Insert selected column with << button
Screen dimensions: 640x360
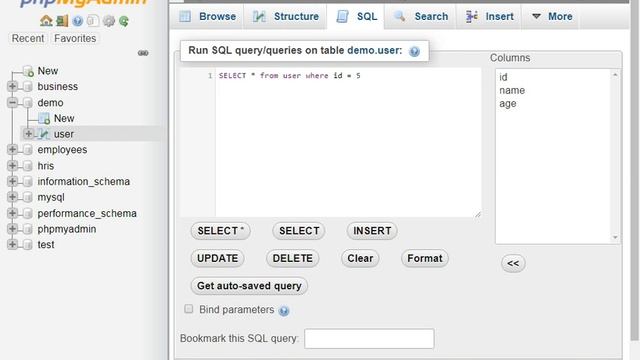point(513,263)
